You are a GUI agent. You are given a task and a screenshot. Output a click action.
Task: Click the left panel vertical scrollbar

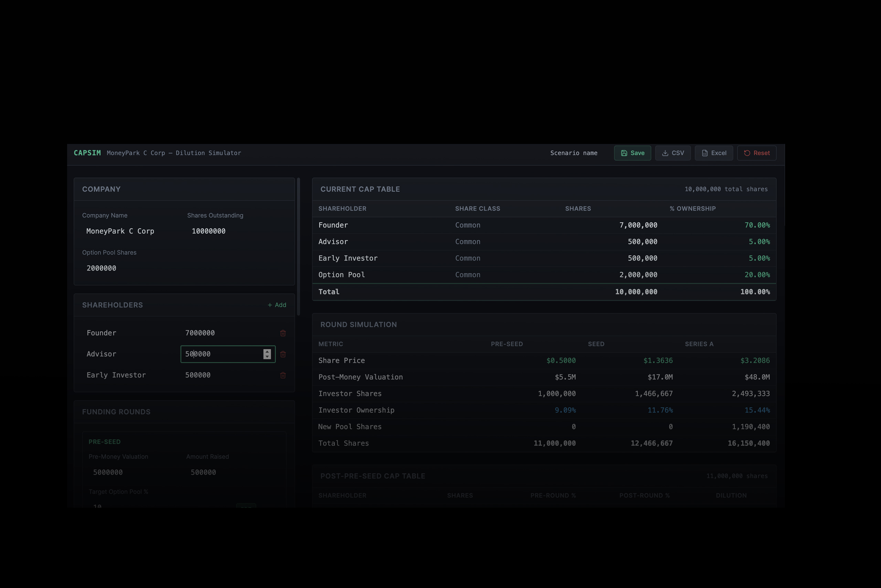point(298,247)
